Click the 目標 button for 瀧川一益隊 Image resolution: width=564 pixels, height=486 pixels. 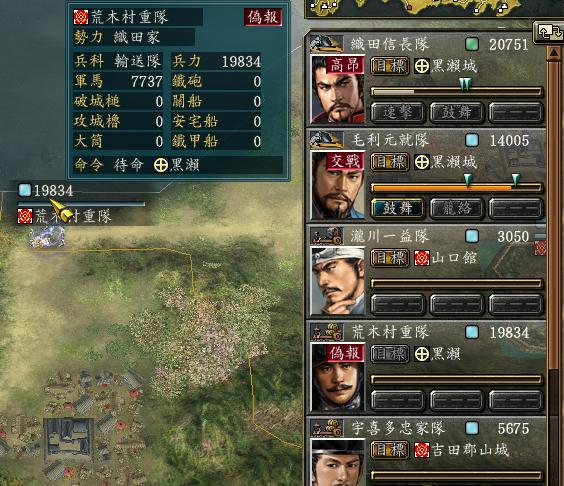coord(390,258)
